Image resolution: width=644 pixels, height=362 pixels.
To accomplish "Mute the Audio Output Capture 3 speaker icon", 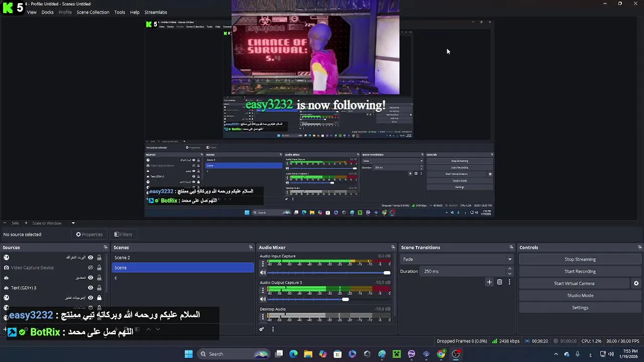I will point(263,299).
